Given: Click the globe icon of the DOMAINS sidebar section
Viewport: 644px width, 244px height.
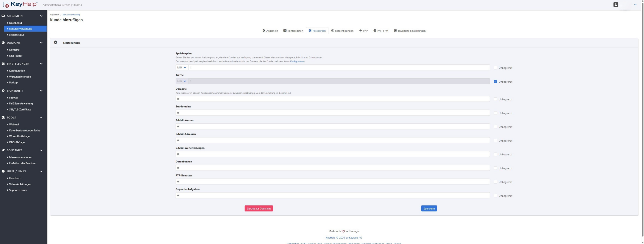Looking at the screenshot, I should point(3,43).
